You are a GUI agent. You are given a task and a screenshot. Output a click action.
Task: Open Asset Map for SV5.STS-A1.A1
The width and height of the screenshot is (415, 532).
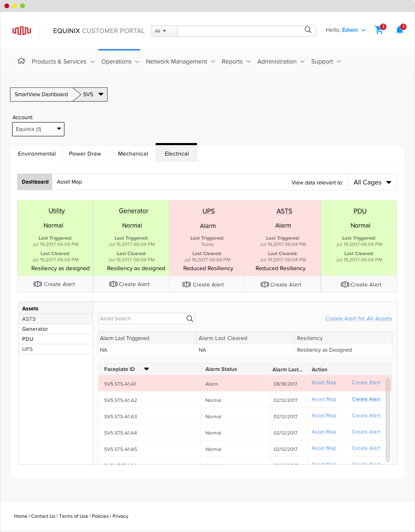(x=324, y=382)
